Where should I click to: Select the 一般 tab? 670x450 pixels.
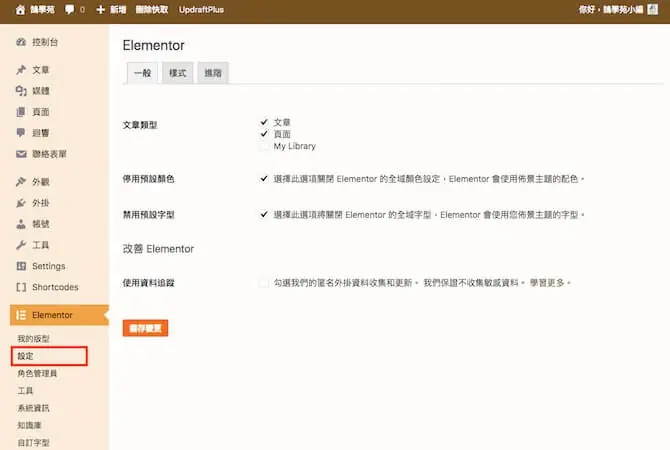click(x=142, y=73)
